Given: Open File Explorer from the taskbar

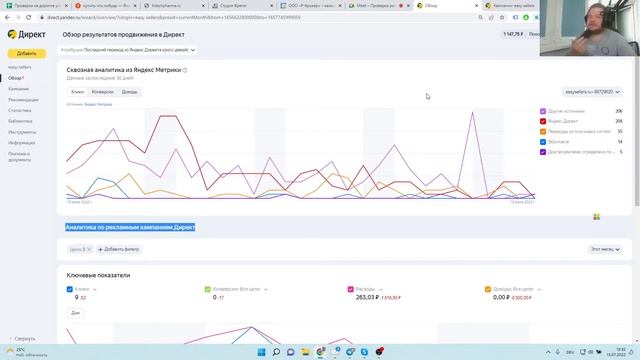Looking at the screenshot, I should pos(305,352).
